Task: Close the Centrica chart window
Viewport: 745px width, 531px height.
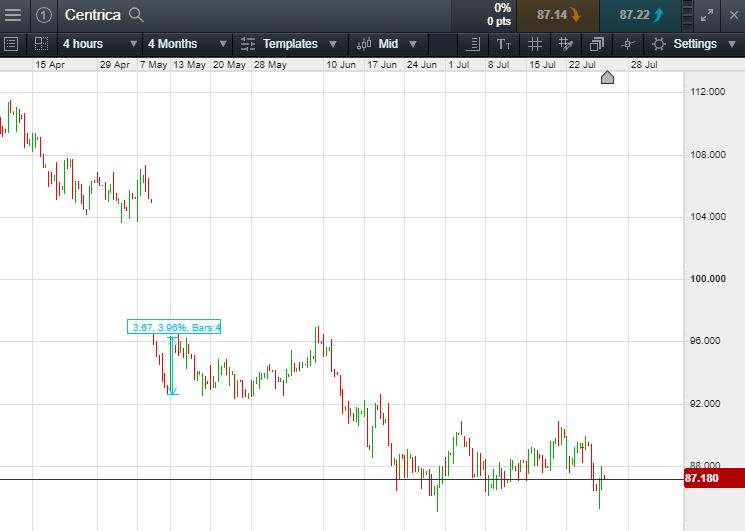Action: pos(734,15)
